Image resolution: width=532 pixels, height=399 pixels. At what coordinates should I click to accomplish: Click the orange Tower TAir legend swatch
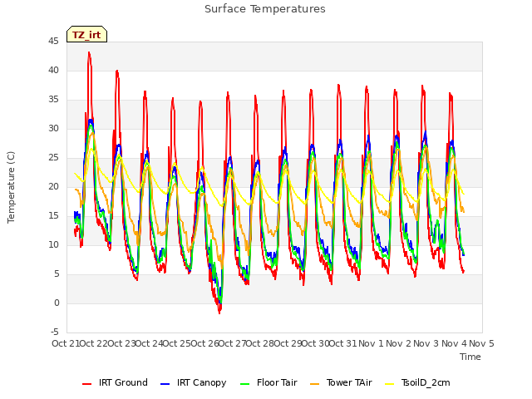tap(315, 384)
